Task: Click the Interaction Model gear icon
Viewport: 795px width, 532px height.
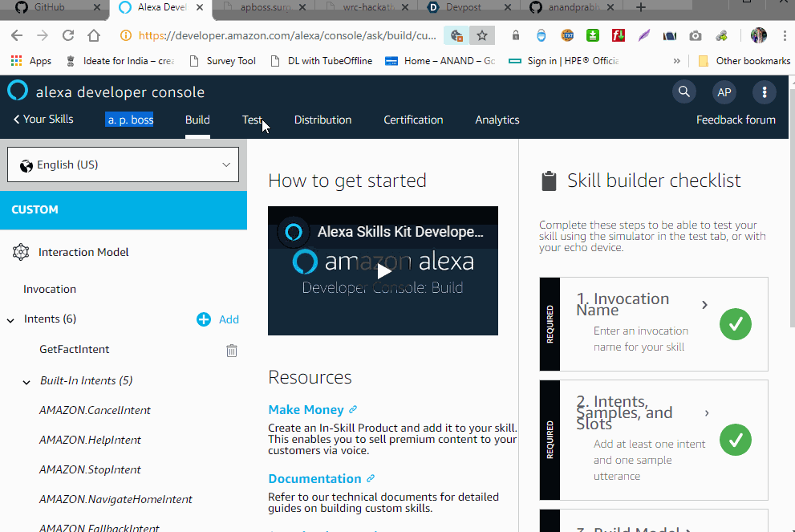Action: coord(21,252)
